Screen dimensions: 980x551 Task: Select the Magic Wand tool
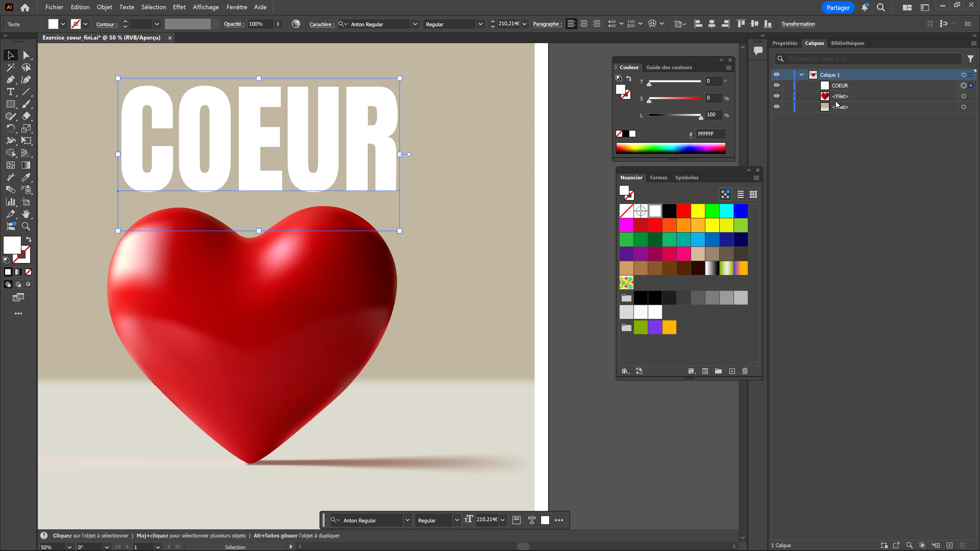pyautogui.click(x=10, y=67)
